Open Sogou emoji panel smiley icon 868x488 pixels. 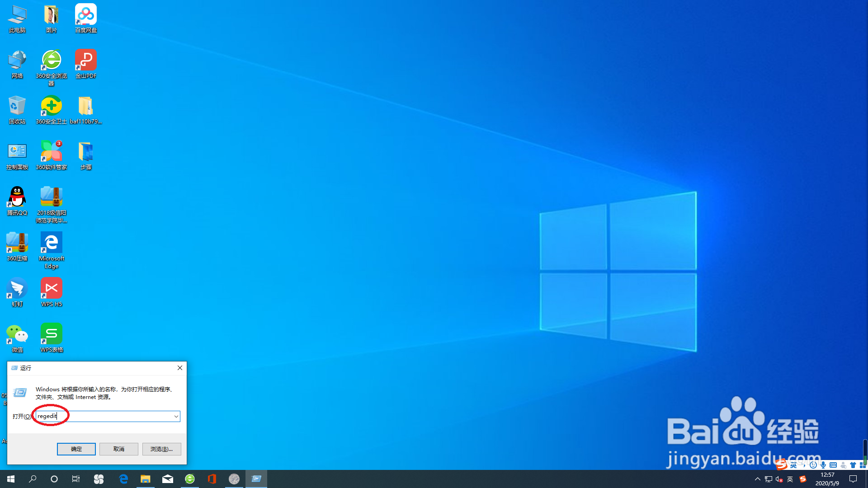[813, 465]
